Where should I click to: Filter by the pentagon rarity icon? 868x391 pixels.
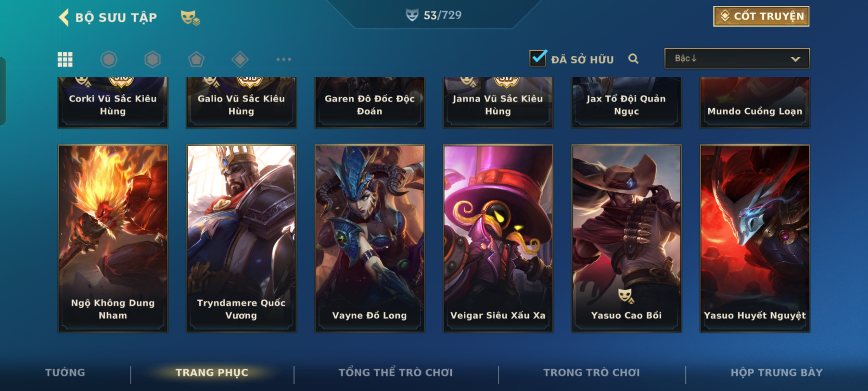196,59
